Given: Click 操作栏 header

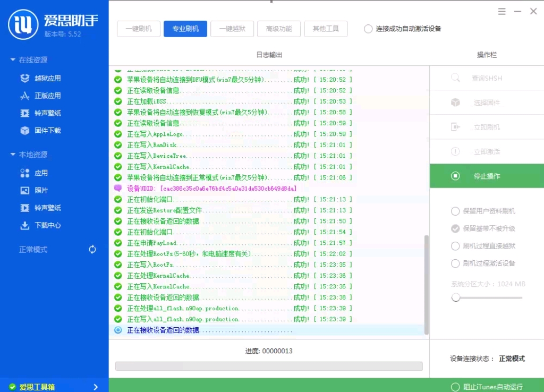Looking at the screenshot, I should coord(487,55).
